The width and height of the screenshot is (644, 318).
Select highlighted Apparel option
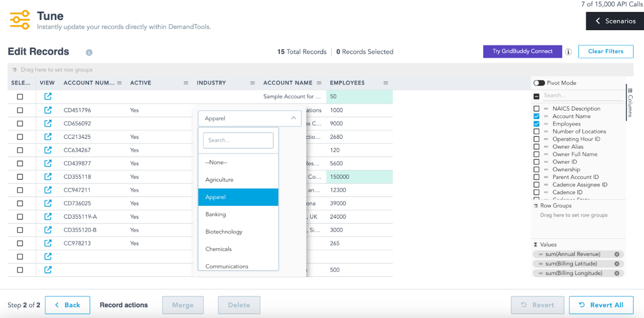point(238,197)
